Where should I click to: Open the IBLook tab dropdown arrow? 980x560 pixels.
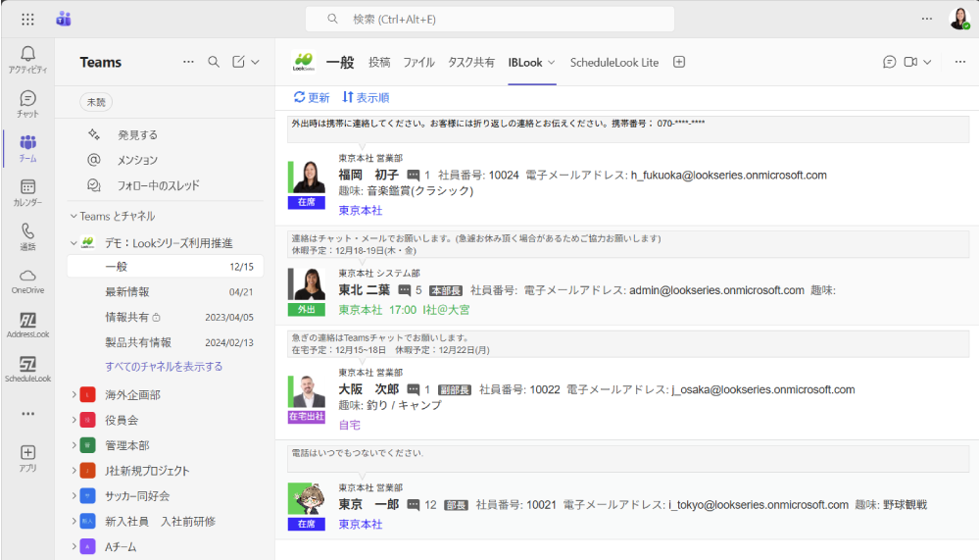click(x=552, y=62)
